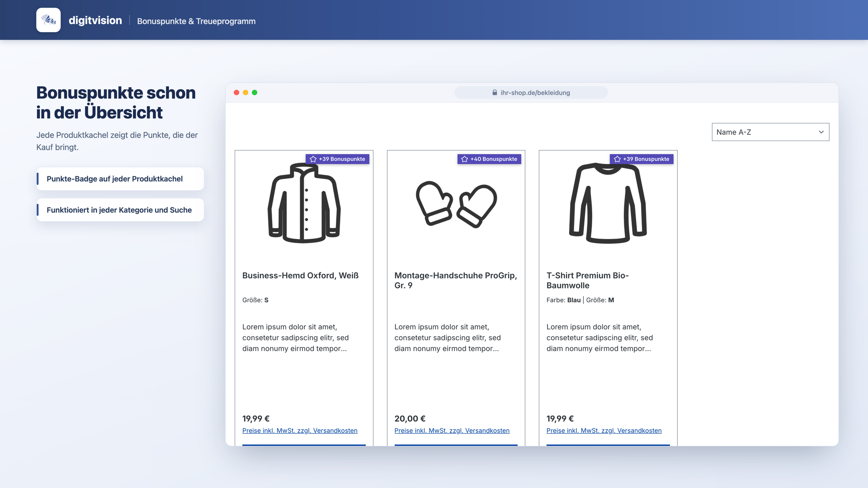Open the long-sleeve T-Shirt product image
The image size is (868, 488).
point(608,203)
